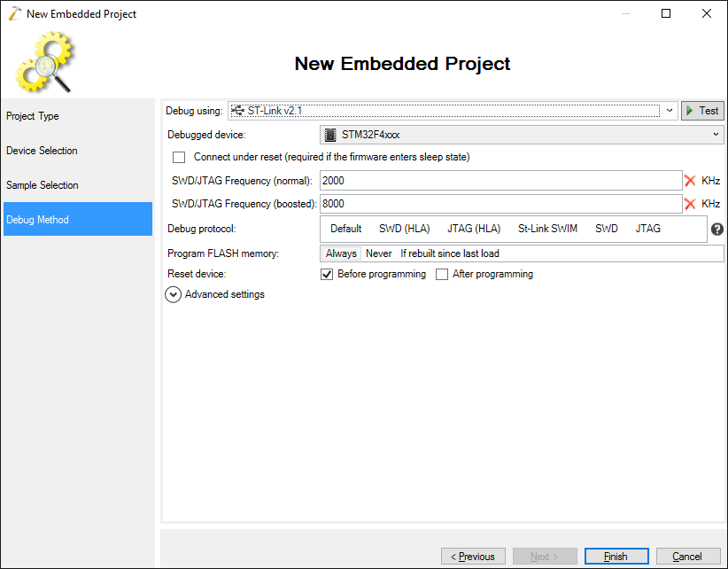Image resolution: width=728 pixels, height=569 pixels.
Task: Click the Finish button
Action: point(616,557)
